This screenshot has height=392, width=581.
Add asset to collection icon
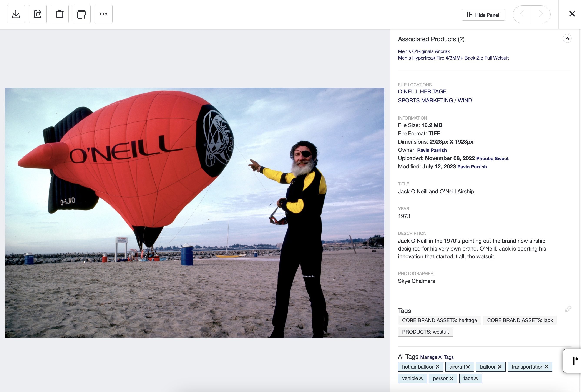[x=81, y=14]
